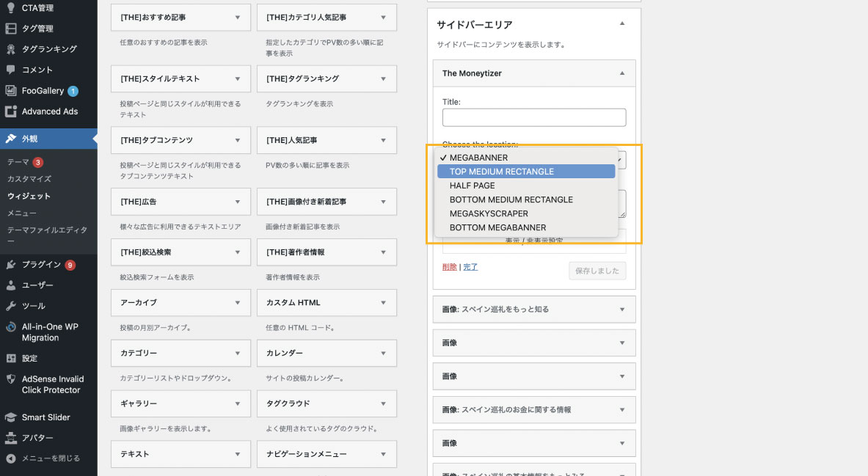Click the Smart Slider graduation cap icon
Screen dimensions: 868x476
pyautogui.click(x=10, y=417)
